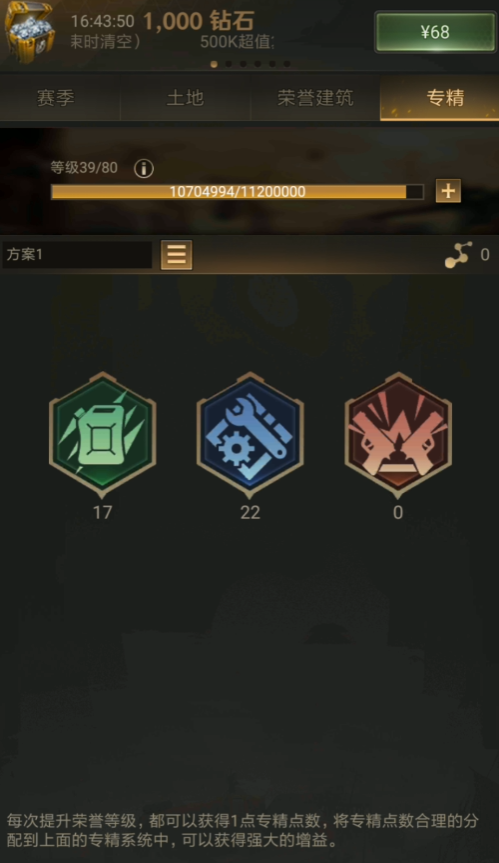Tap the number 17 under green hexagon
This screenshot has width=499, height=863.
point(102,512)
